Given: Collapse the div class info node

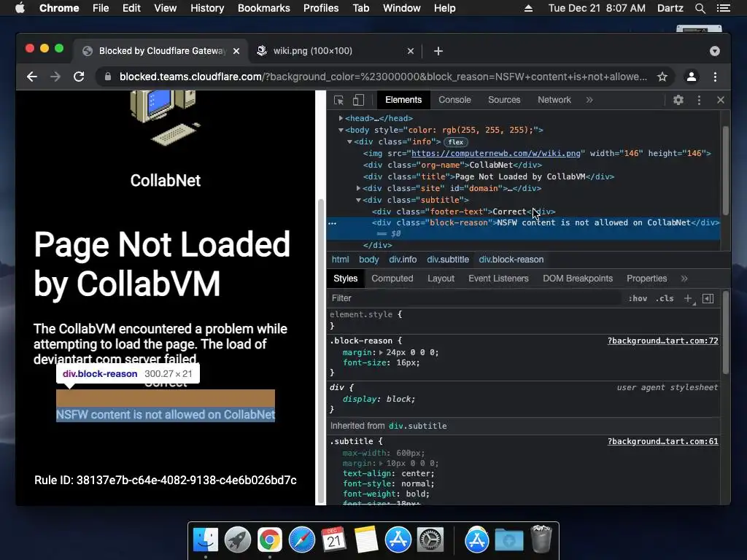Looking at the screenshot, I should 349,142.
